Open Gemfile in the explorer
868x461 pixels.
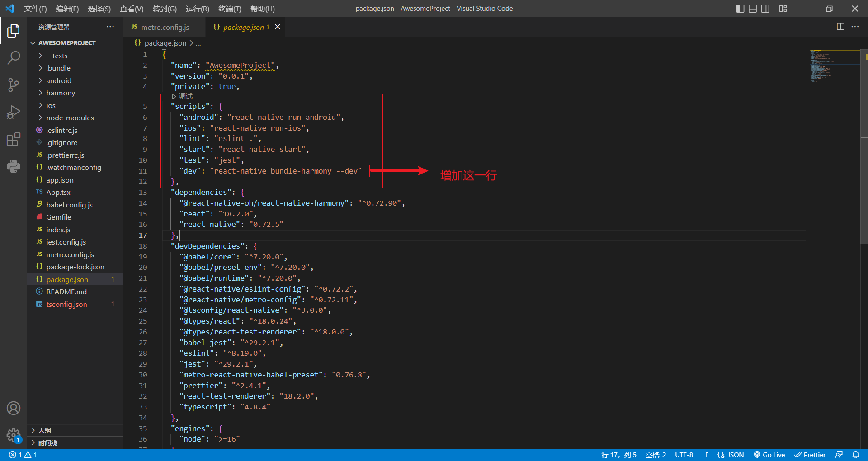75,217
